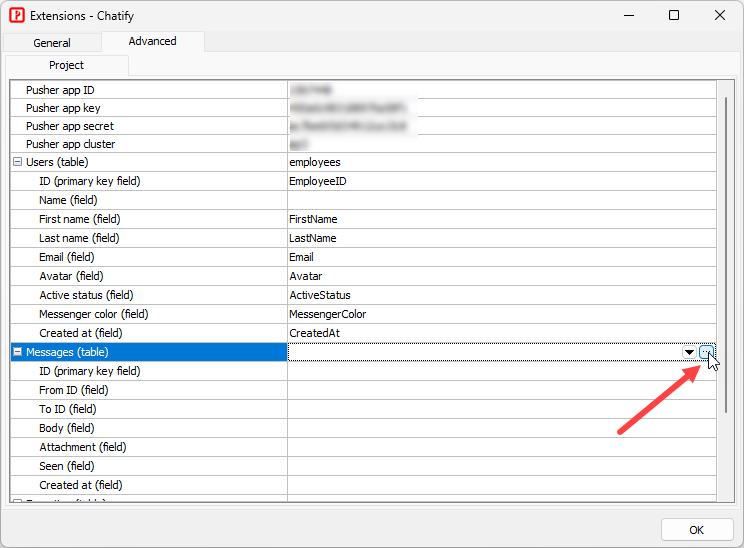
Task: Click the OK button
Action: 697,530
